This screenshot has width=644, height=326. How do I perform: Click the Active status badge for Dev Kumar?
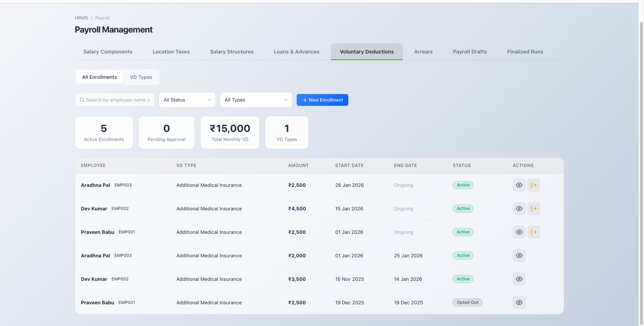463,209
